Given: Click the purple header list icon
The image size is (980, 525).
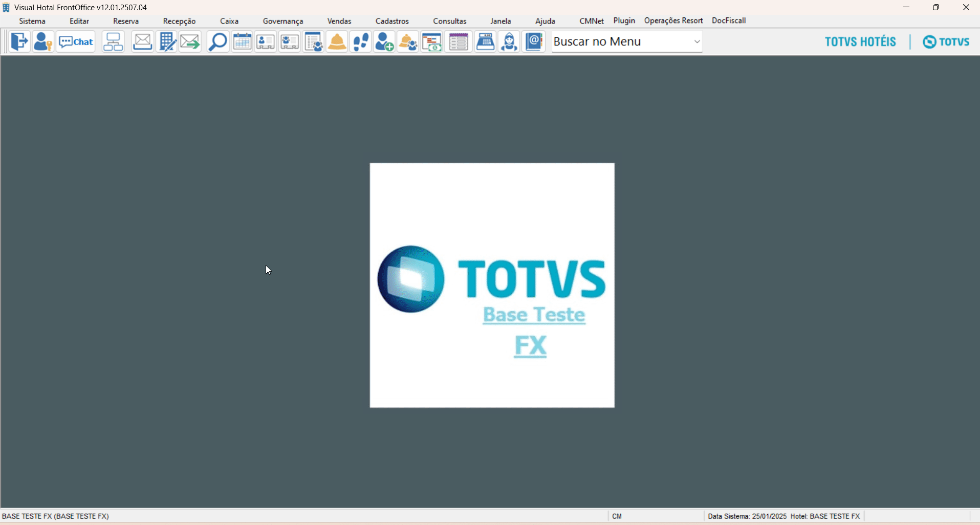Looking at the screenshot, I should tap(459, 41).
